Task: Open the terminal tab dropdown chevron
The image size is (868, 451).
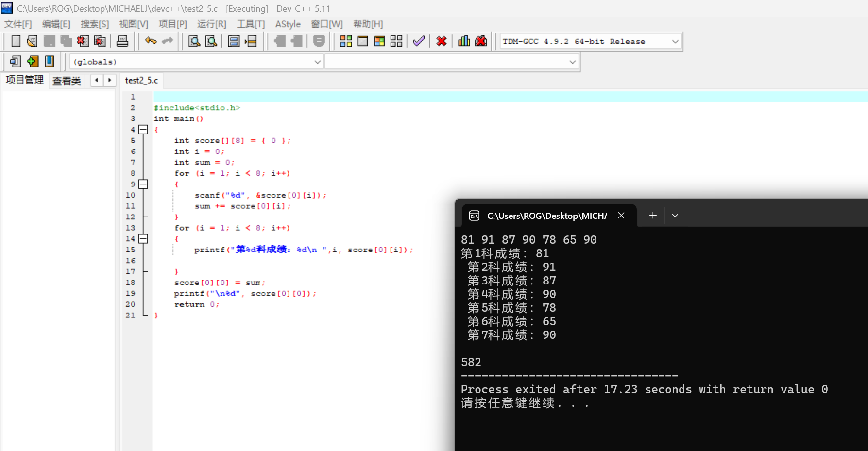Action: (x=675, y=215)
